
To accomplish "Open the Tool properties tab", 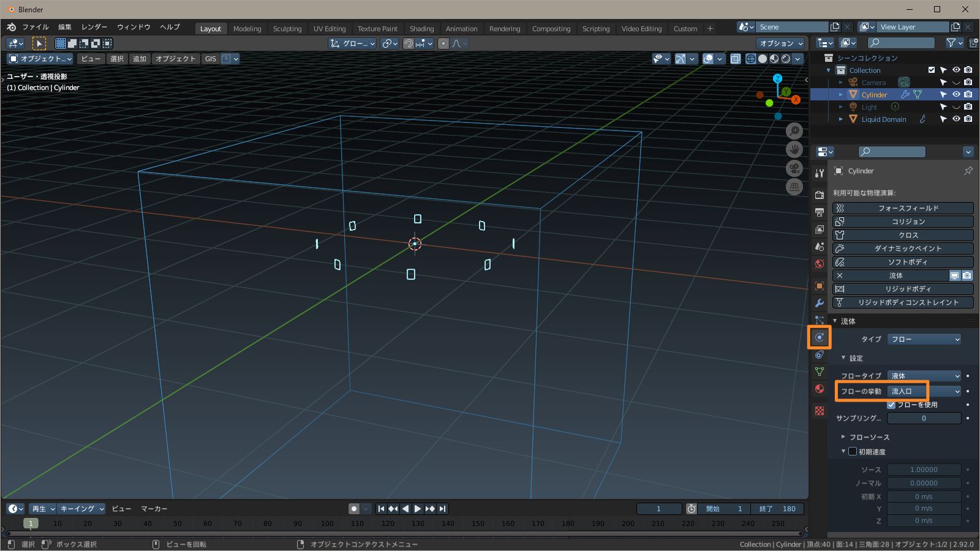I will [x=820, y=173].
